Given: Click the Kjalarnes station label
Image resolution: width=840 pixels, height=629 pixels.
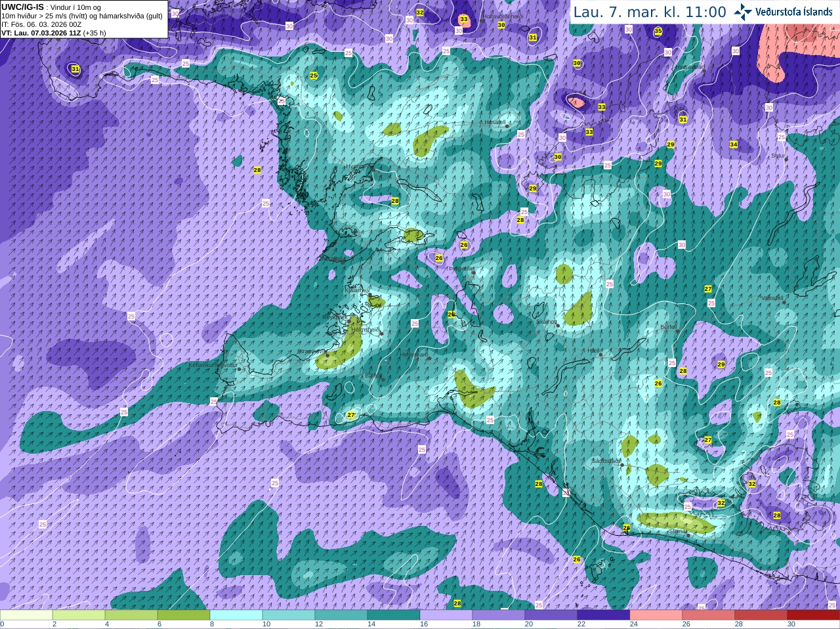Looking at the screenshot, I should pos(358,290).
